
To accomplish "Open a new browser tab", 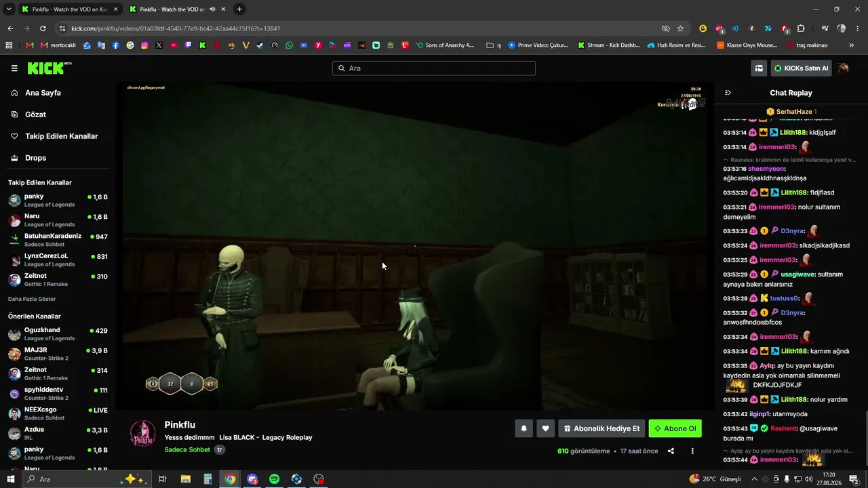I will 239,9.
